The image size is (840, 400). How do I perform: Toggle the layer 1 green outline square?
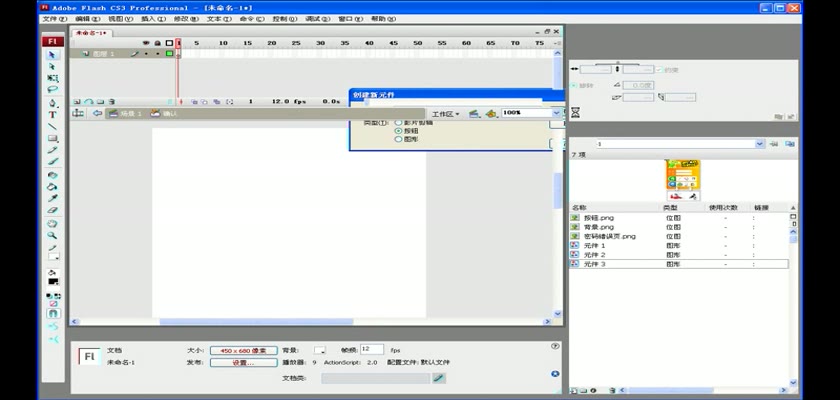coord(169,54)
